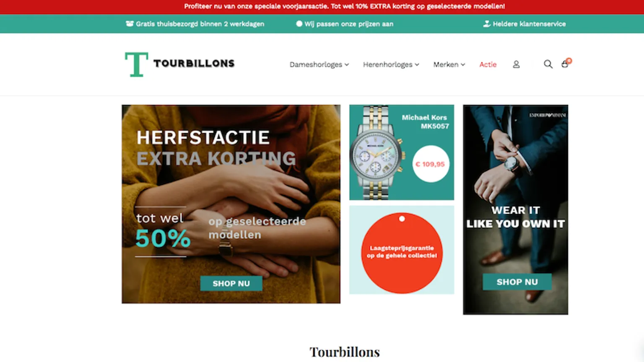Click the orange cart count badge

pos(569,61)
